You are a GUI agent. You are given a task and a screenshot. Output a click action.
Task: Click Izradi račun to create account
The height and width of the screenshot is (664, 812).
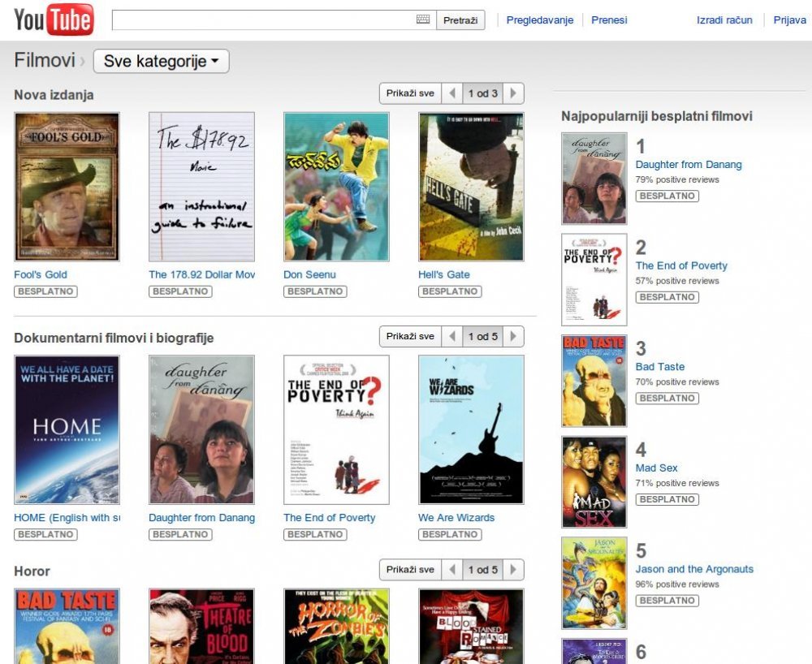[724, 20]
